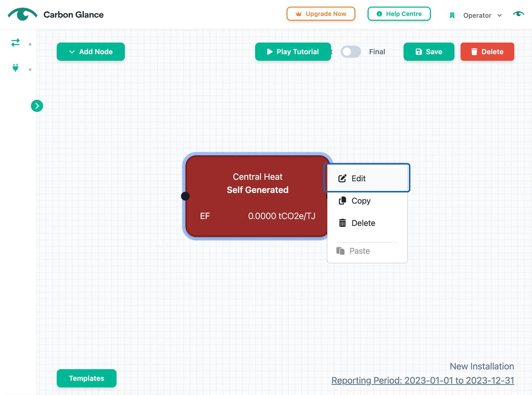Expand the sidebar with green chevron circle

pos(37,106)
